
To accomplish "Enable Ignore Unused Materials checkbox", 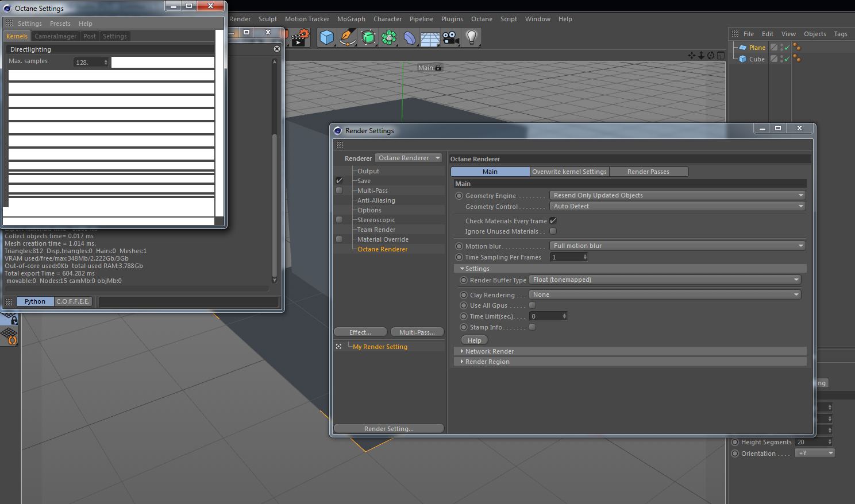I will pos(553,231).
